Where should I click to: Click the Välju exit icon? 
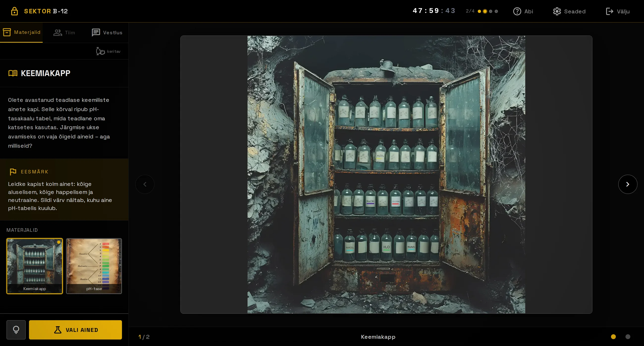tap(610, 11)
